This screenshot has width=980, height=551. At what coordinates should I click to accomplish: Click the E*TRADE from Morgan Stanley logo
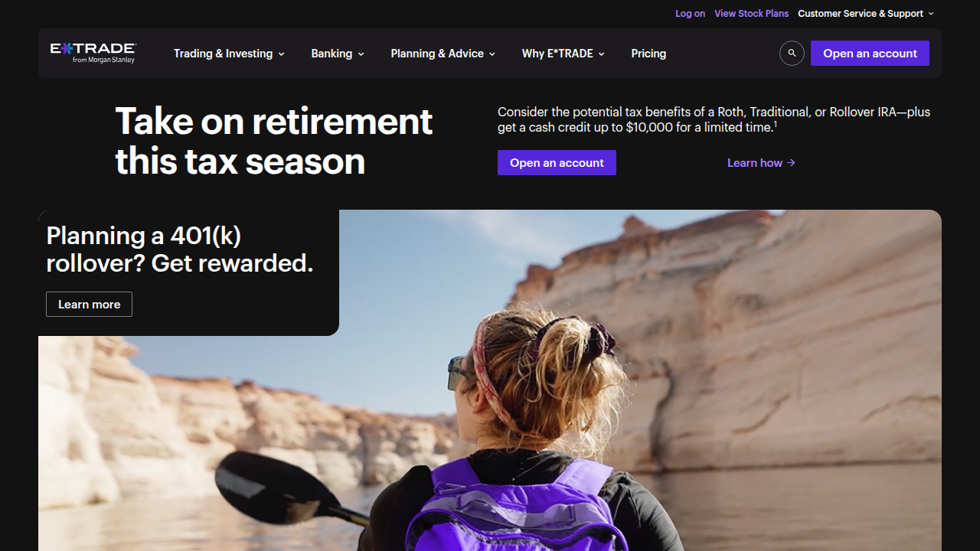(93, 53)
